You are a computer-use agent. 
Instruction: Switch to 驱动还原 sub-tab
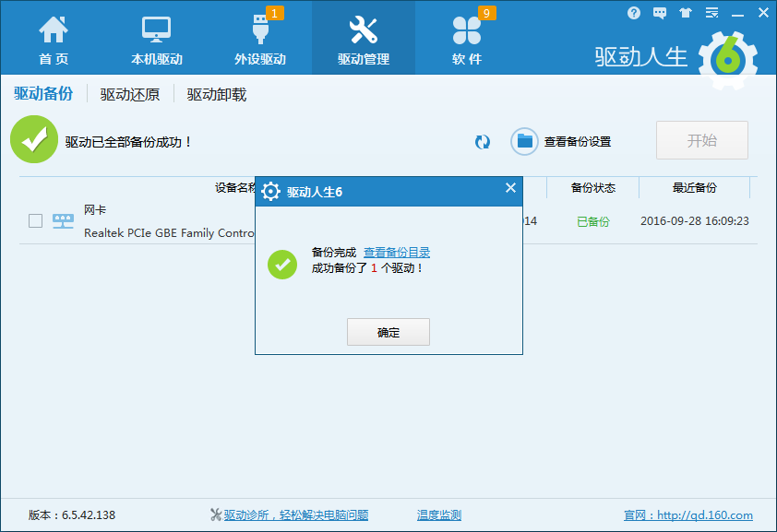pyautogui.click(x=130, y=94)
